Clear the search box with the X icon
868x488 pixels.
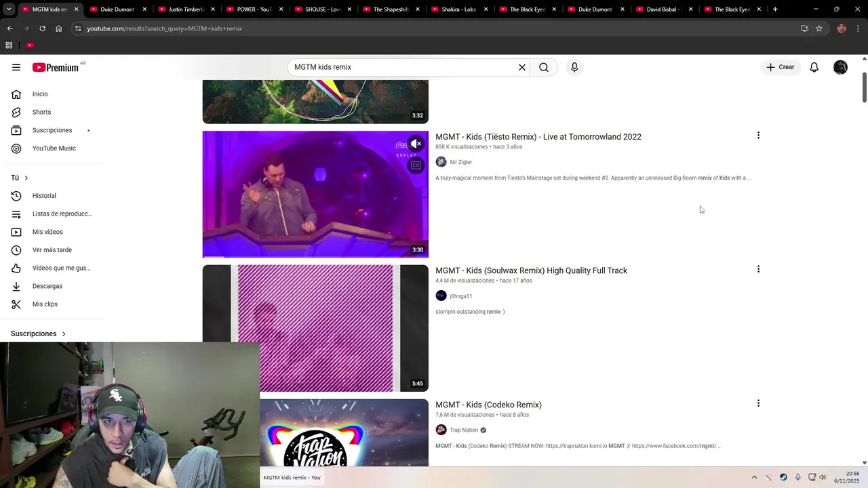click(x=522, y=67)
